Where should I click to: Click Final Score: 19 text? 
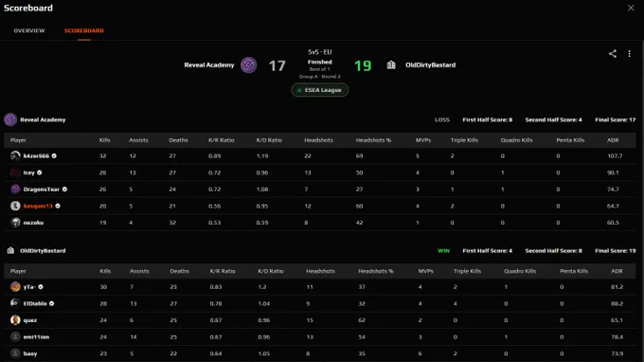click(616, 250)
